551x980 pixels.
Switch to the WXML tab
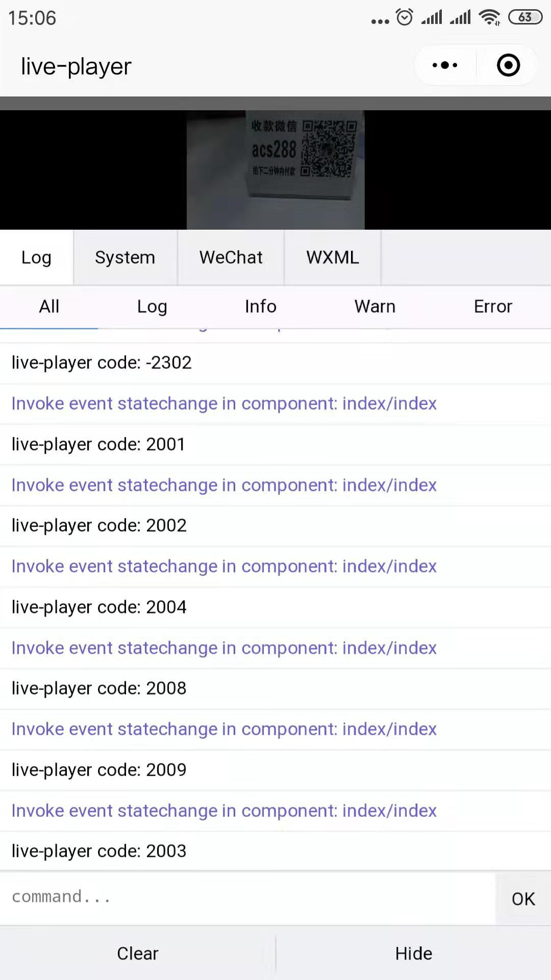(x=333, y=257)
